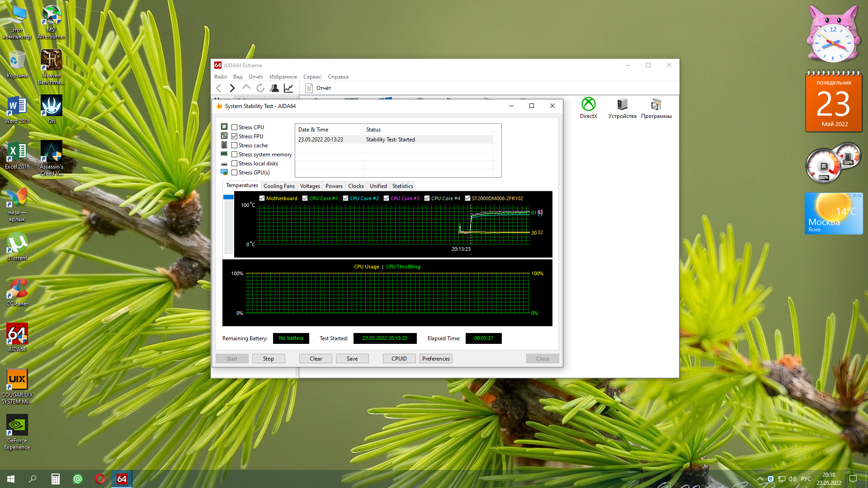Click the AIDA64 forward navigation arrow

point(232,88)
